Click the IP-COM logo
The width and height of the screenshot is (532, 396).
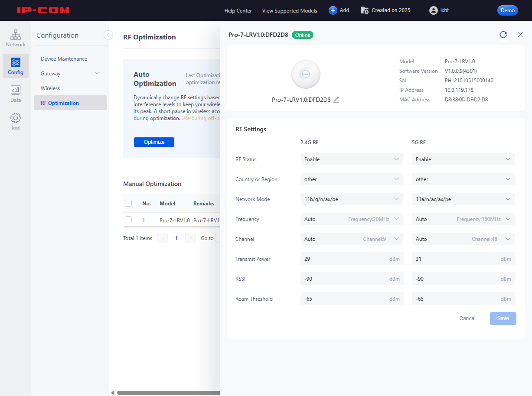(x=43, y=10)
